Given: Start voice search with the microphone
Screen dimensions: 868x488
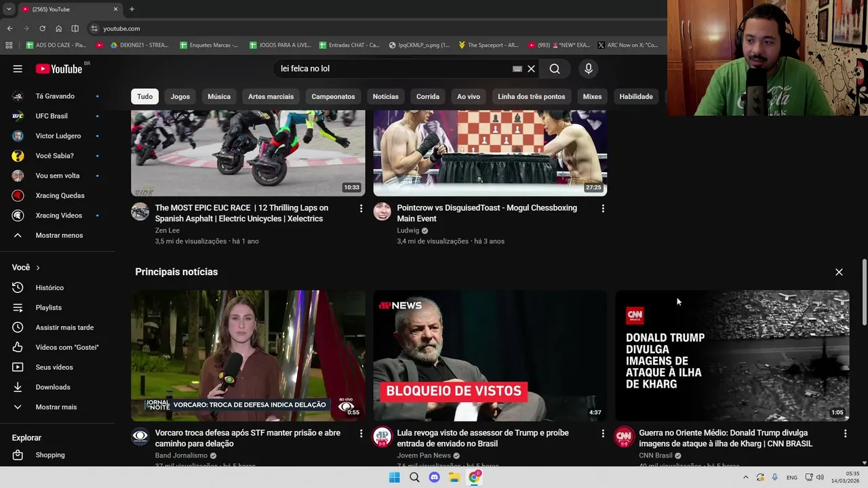Looking at the screenshot, I should point(589,68).
